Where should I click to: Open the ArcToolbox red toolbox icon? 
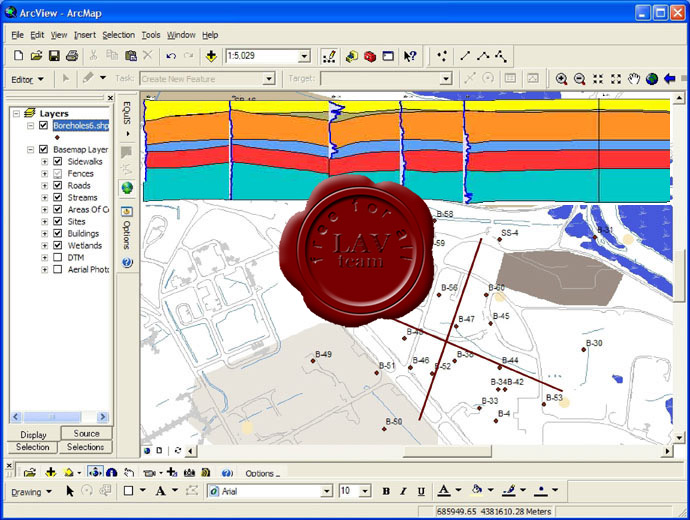point(370,56)
